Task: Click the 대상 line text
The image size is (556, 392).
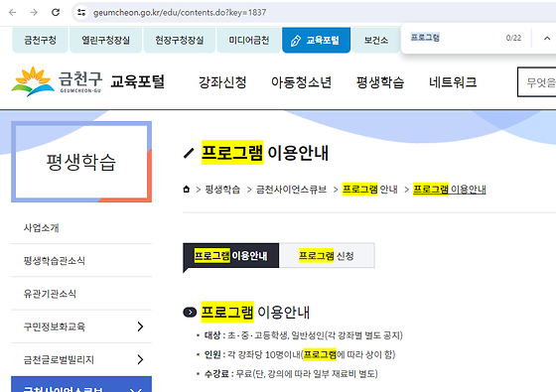Action: click(304, 335)
